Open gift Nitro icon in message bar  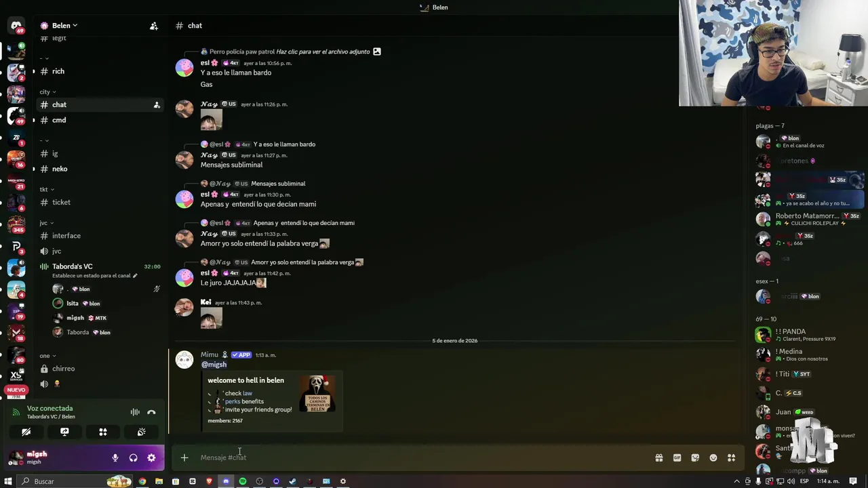point(658,458)
